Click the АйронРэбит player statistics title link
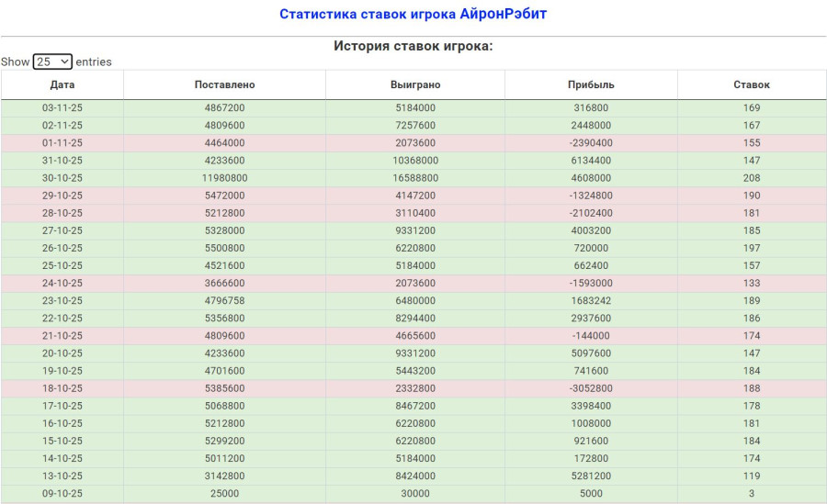Image resolution: width=827 pixels, height=504 pixels. 413,15
